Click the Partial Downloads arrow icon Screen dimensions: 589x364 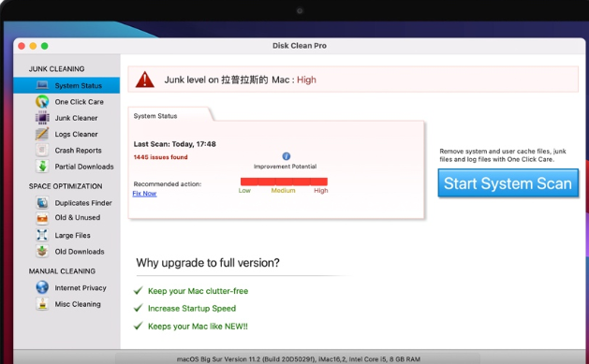tap(42, 167)
